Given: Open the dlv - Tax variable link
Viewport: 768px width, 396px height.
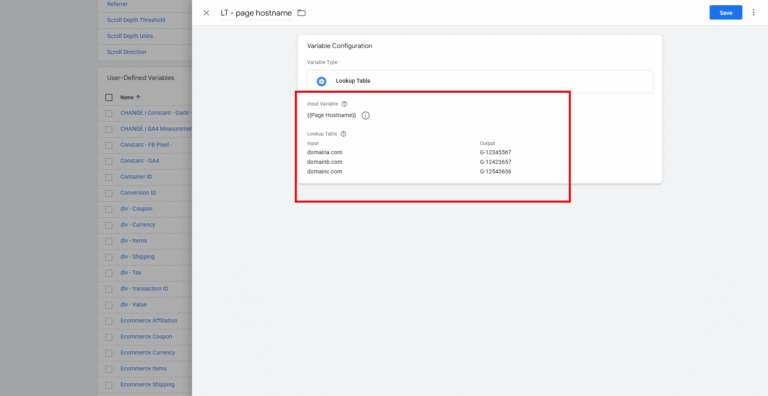Looking at the screenshot, I should (x=131, y=272).
